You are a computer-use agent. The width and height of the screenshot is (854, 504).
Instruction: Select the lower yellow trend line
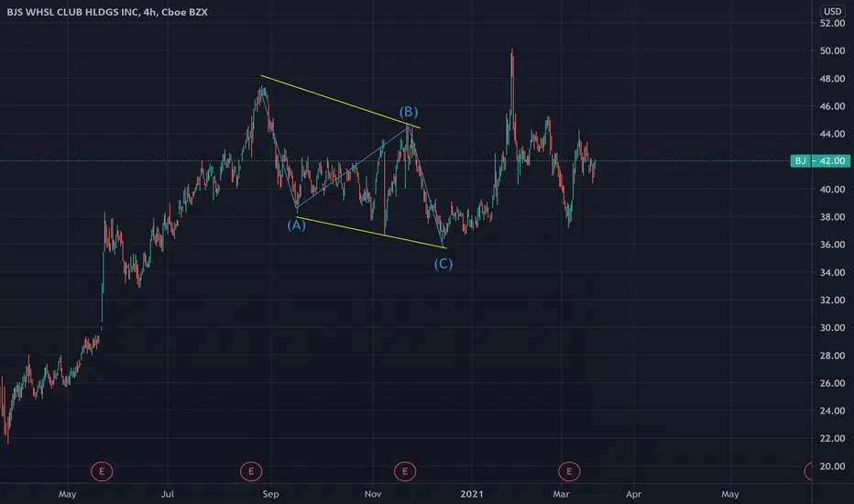(371, 233)
